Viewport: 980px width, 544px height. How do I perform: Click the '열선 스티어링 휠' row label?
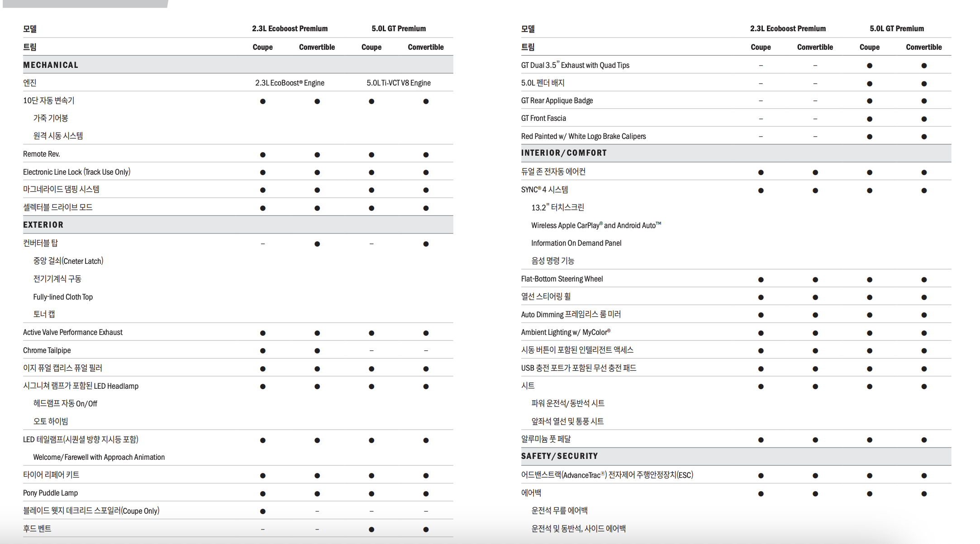coord(546,296)
